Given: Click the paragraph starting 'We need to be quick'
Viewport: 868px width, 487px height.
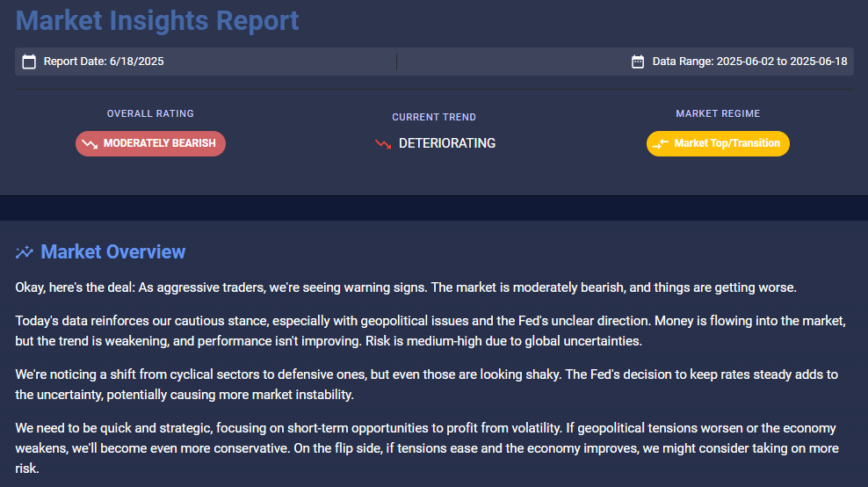Looking at the screenshot, I should [x=427, y=448].
